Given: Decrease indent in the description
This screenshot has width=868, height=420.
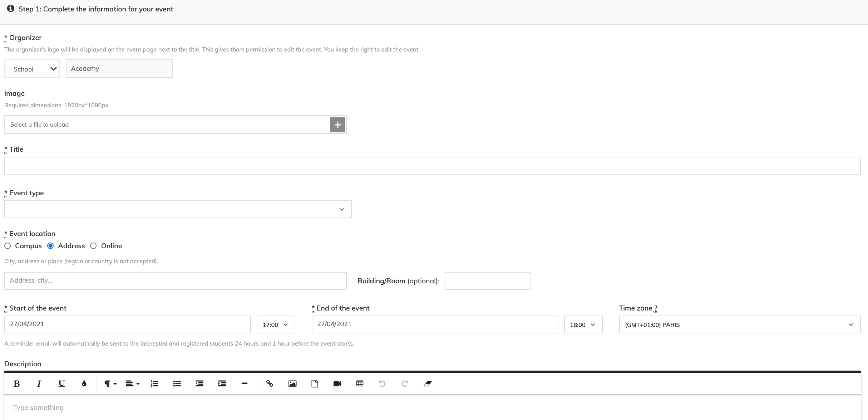Looking at the screenshot, I should pos(199,384).
